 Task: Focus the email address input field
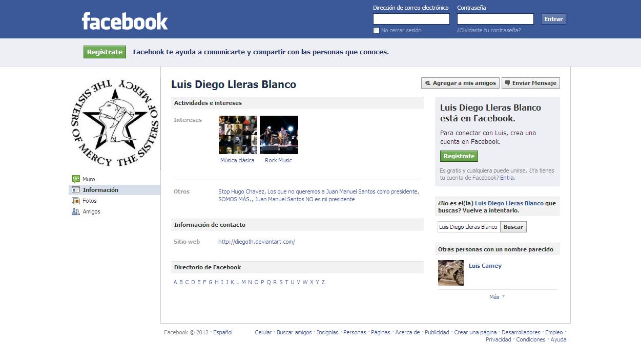pyautogui.click(x=411, y=19)
